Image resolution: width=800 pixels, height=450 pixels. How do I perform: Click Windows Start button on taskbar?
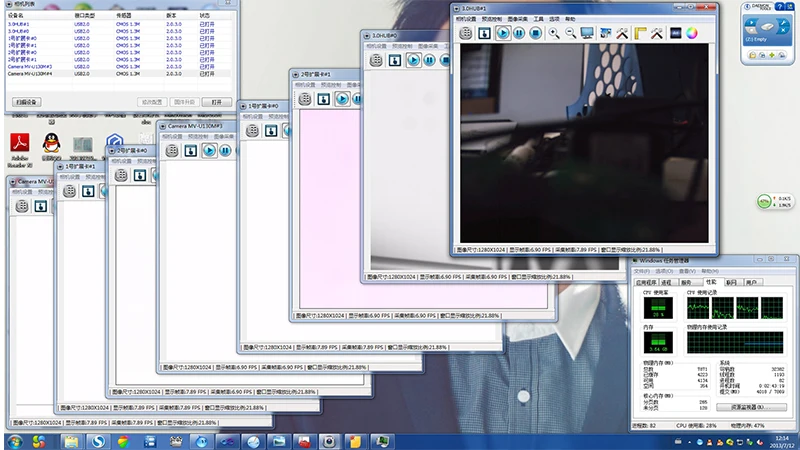[15, 442]
